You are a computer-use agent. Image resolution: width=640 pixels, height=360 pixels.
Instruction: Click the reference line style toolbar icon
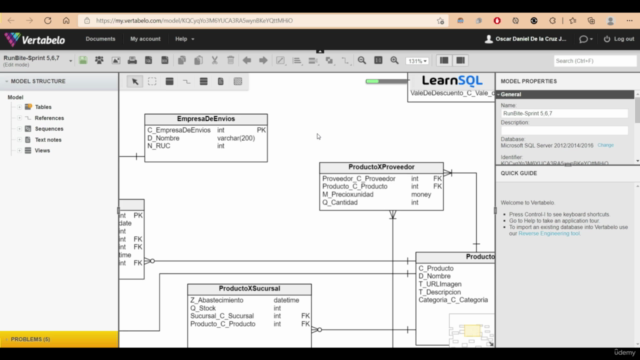[x=345, y=60]
